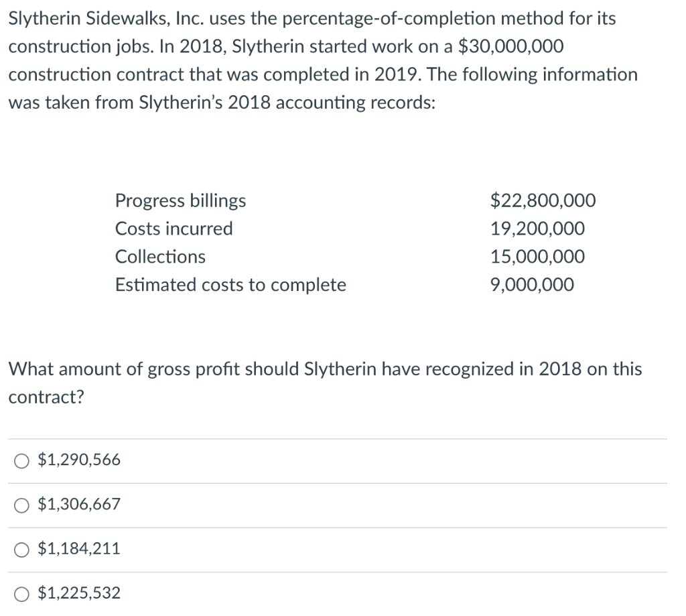Click the Costs incurred row
This screenshot has width=686, height=616.
pos(174,228)
